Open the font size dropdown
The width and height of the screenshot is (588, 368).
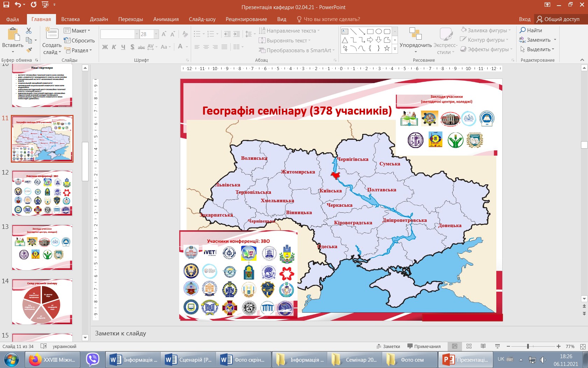156,34
